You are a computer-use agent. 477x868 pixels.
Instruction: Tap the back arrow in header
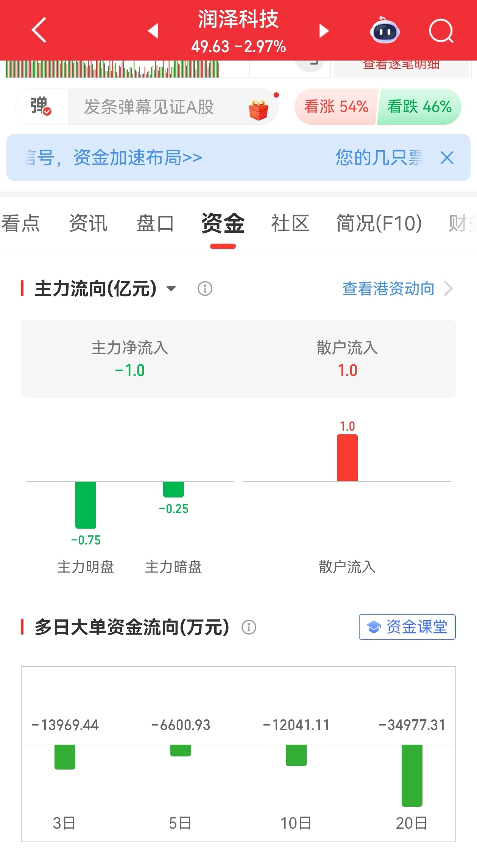[39, 30]
